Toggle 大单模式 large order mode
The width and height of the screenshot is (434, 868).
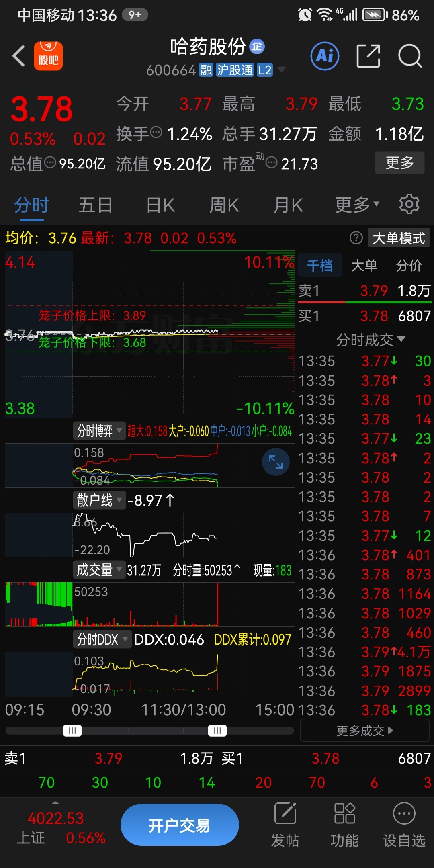pyautogui.click(x=399, y=238)
